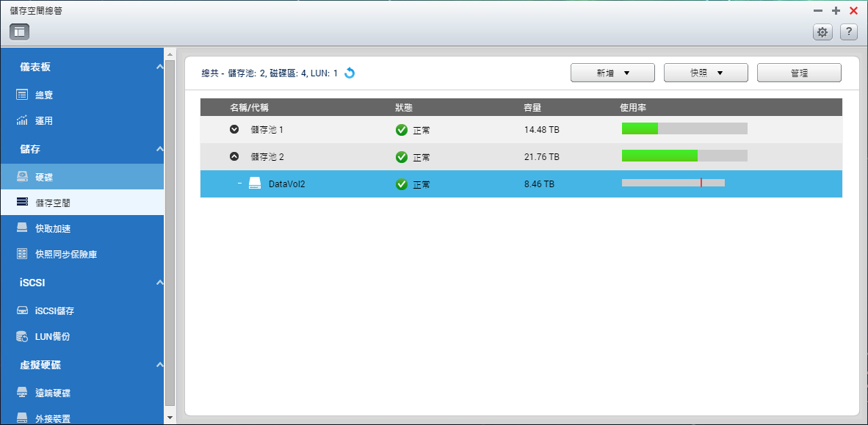Click the LUN備份 icon in sidebar

click(x=22, y=337)
